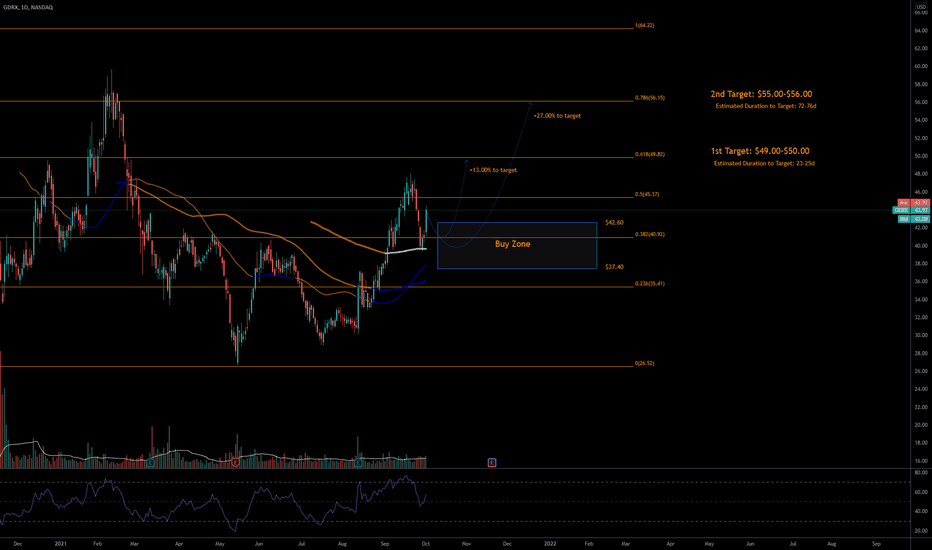Select the '1st Target: $49.00-$50.00' text

pos(760,151)
